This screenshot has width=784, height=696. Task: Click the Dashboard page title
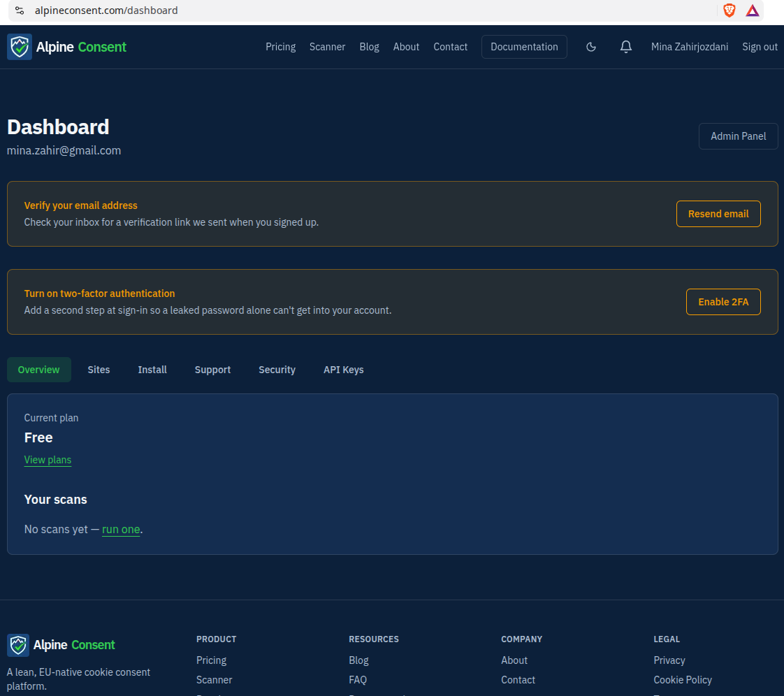58,127
